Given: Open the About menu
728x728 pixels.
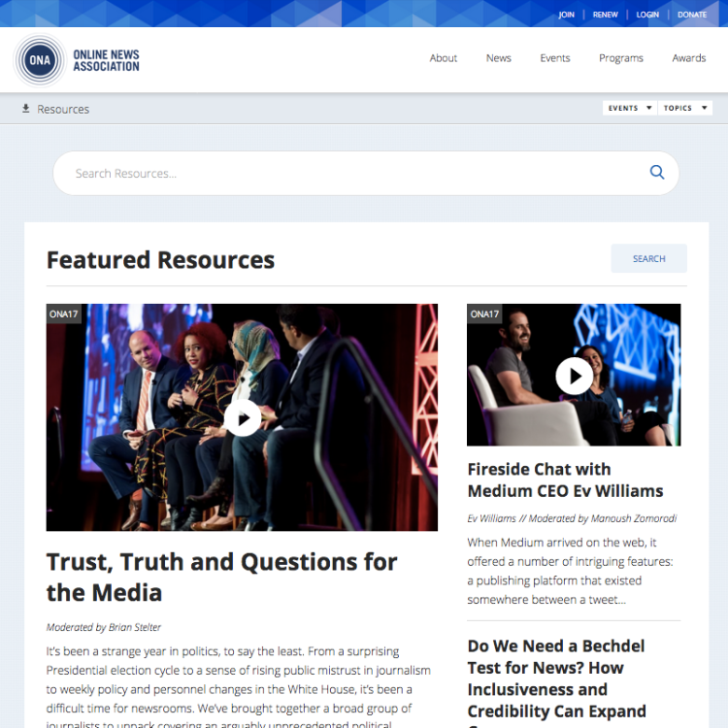Looking at the screenshot, I should click(x=444, y=58).
